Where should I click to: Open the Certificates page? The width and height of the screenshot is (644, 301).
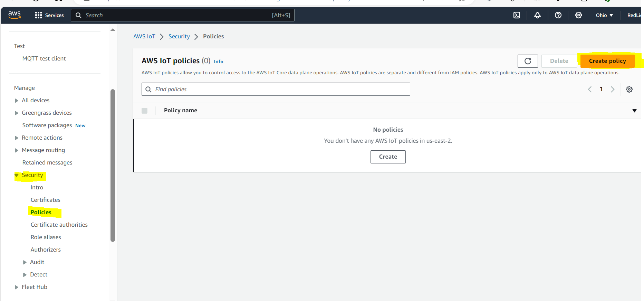click(45, 200)
